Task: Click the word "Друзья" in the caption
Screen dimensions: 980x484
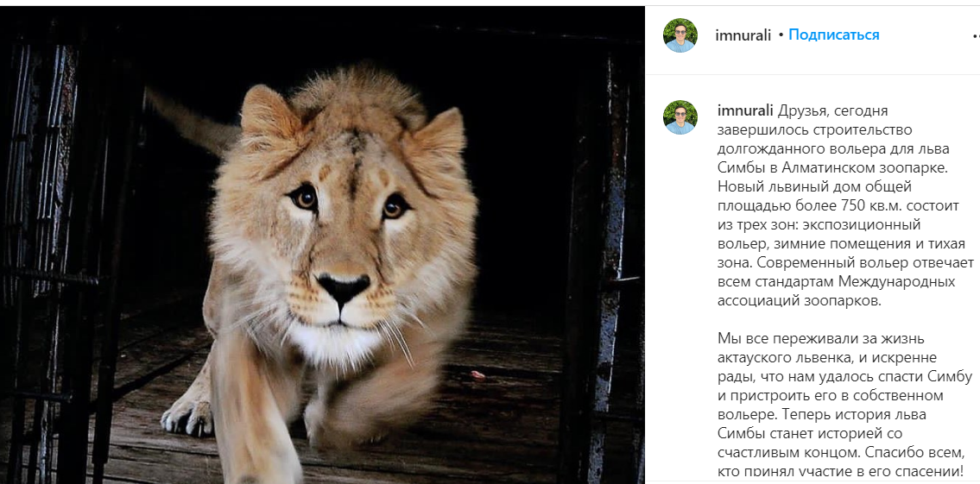Action: [x=805, y=111]
